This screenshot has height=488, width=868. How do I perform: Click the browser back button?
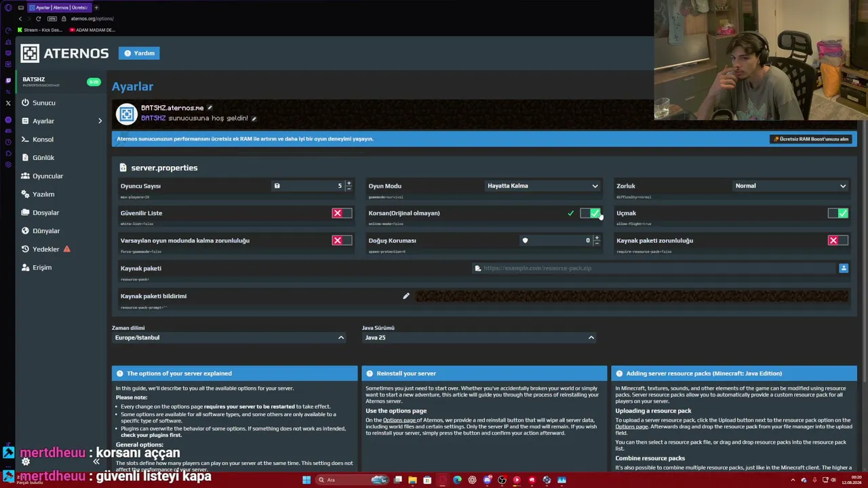pos(20,19)
